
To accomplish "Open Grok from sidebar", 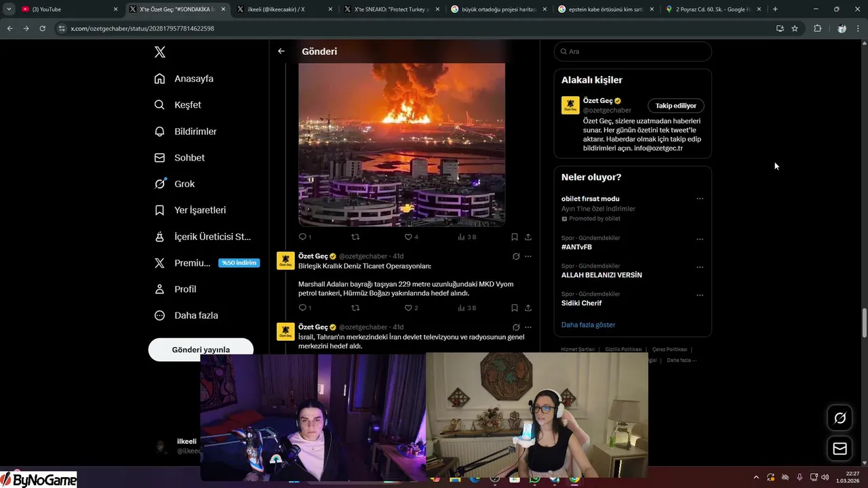I will point(174,184).
